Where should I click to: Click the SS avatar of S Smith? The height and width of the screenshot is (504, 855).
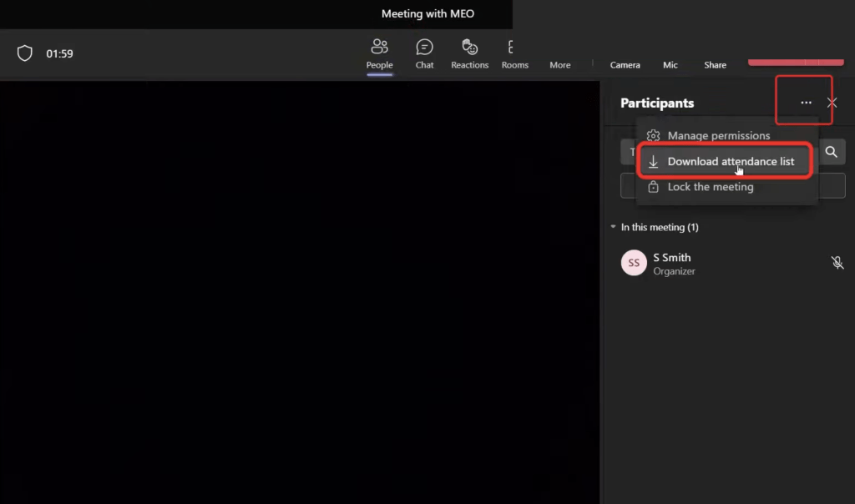[634, 263]
